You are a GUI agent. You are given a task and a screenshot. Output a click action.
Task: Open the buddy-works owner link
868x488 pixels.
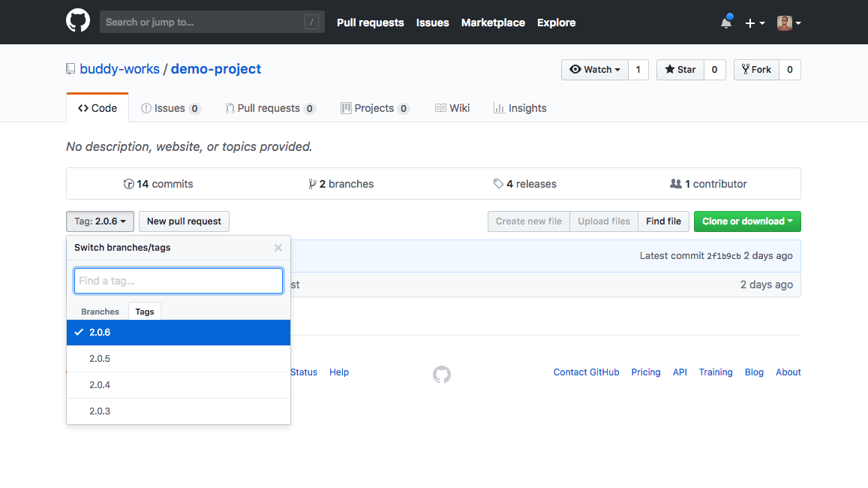point(119,68)
